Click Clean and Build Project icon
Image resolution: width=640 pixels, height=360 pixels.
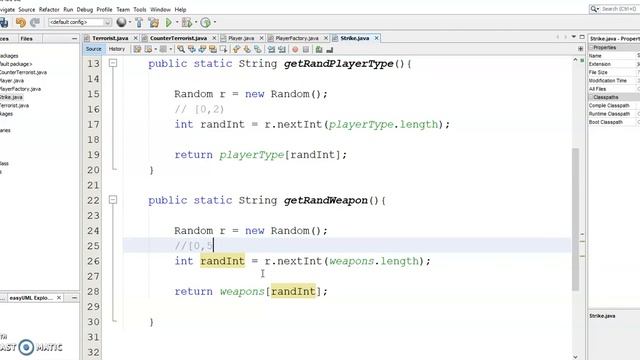click(x=153, y=22)
